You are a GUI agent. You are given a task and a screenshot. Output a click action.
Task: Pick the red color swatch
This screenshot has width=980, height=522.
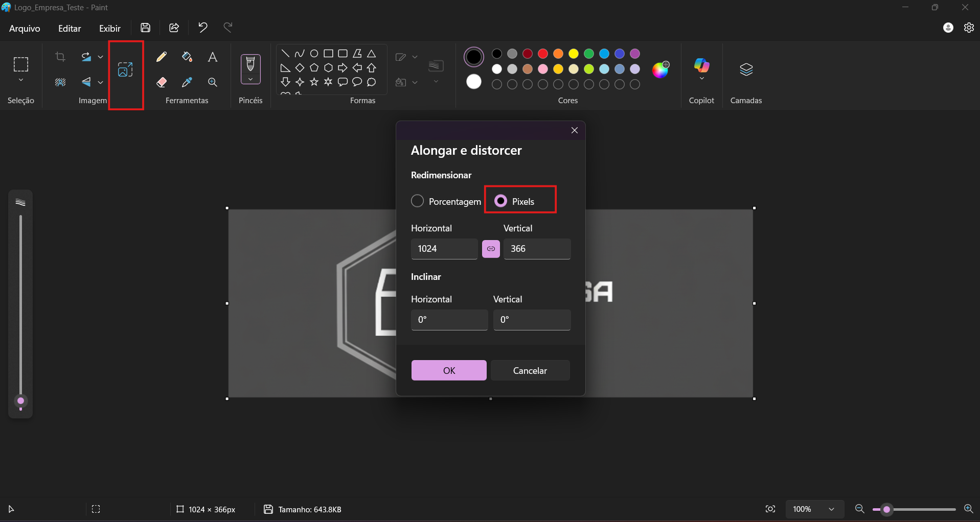(x=543, y=54)
